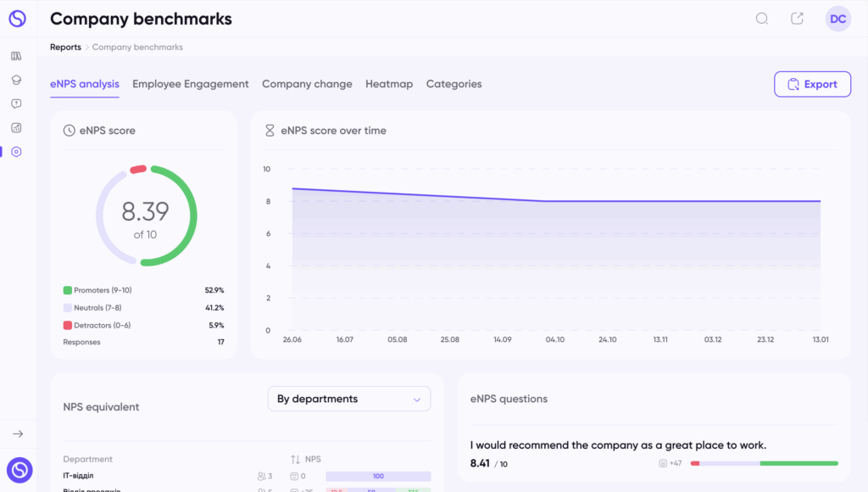
Task: Open the Categories tab
Action: (x=454, y=84)
